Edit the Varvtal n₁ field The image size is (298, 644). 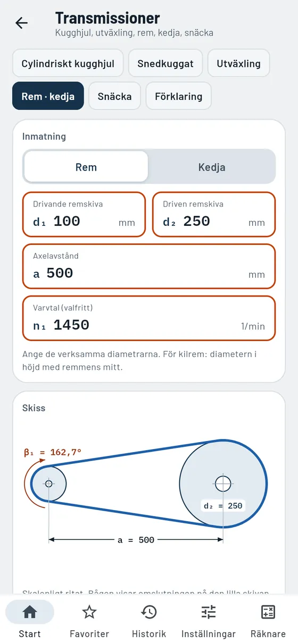click(x=149, y=318)
